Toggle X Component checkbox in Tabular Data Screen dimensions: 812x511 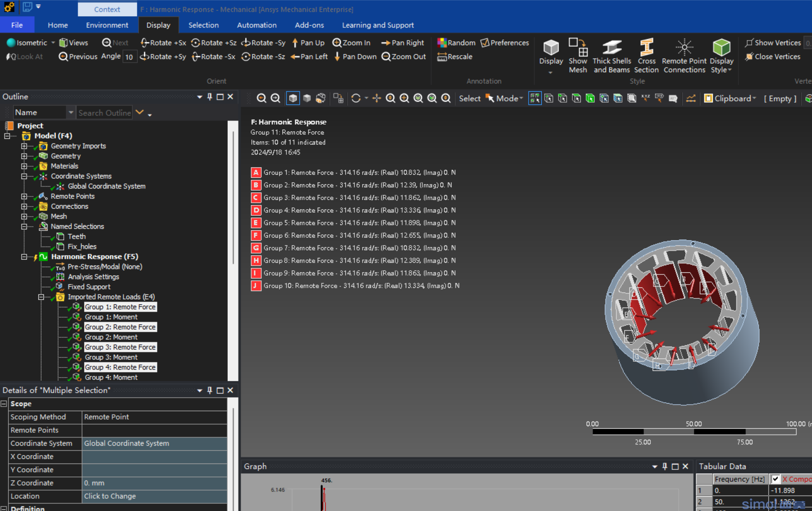(x=775, y=479)
